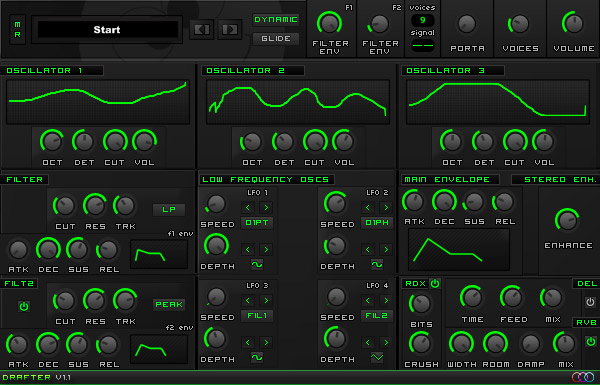The height and width of the screenshot is (385, 600).
Task: Click the CRUSH knob
Action: tap(421, 344)
